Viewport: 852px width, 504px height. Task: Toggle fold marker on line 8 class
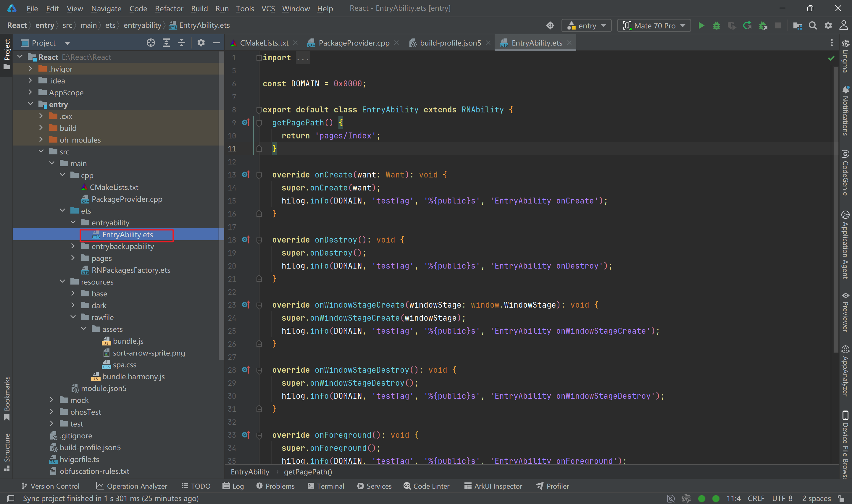pos(259,110)
